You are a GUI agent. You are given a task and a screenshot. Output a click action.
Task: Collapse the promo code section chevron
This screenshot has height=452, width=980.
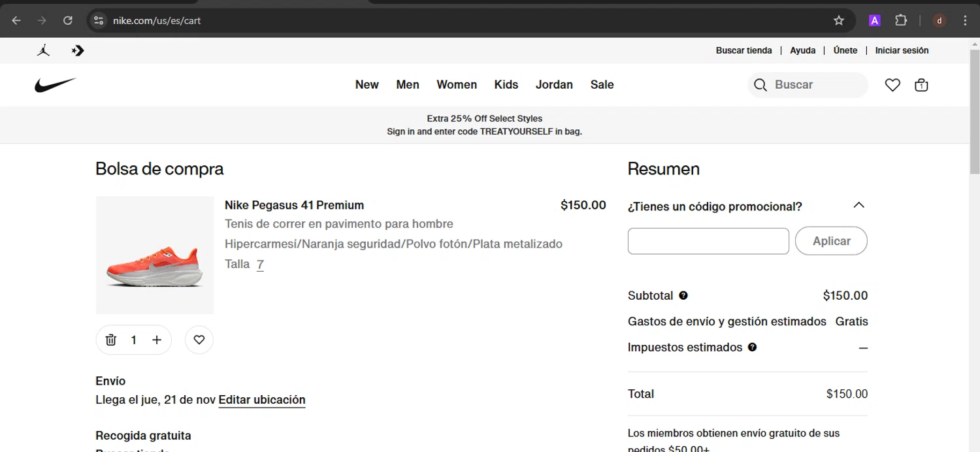pos(858,205)
